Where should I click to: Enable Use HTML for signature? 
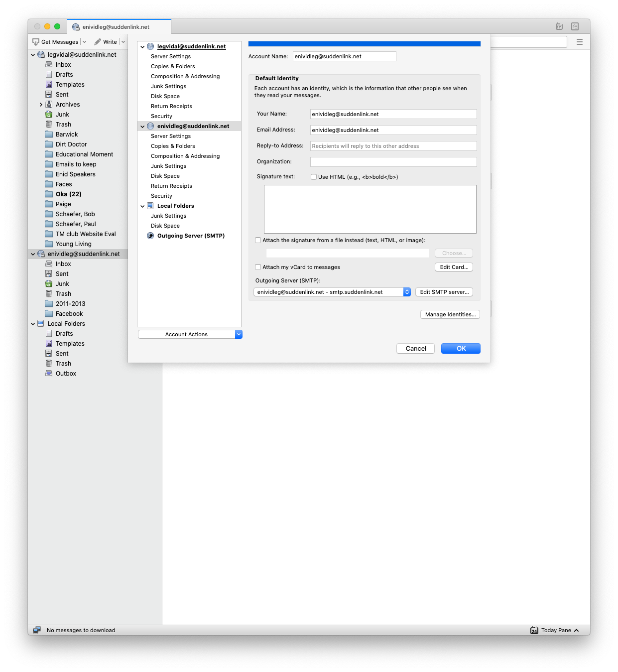pyautogui.click(x=314, y=177)
